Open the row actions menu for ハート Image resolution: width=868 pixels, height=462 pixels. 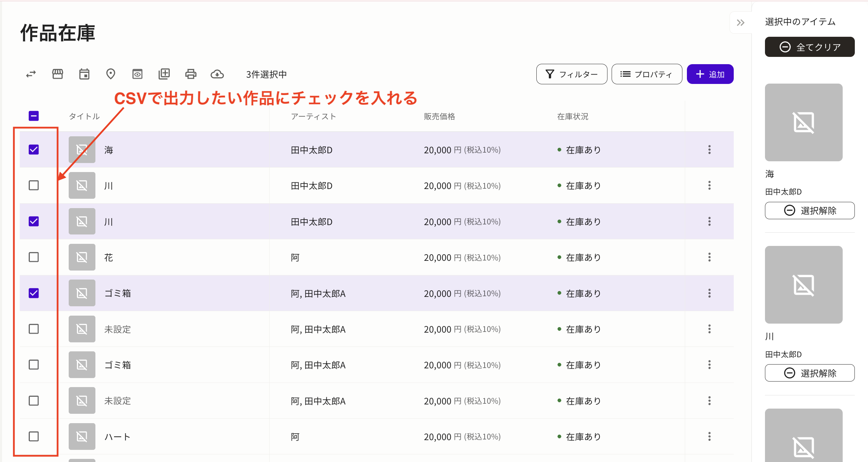pyautogui.click(x=709, y=436)
